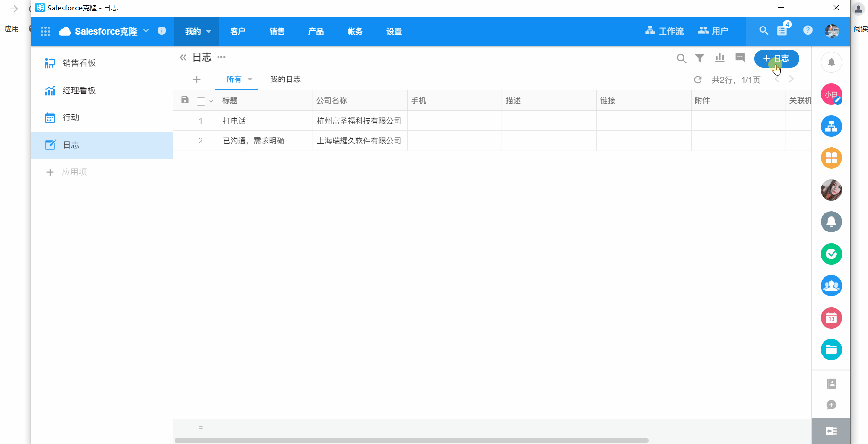
Task: Switch to the 帐务 tab
Action: (x=355, y=32)
